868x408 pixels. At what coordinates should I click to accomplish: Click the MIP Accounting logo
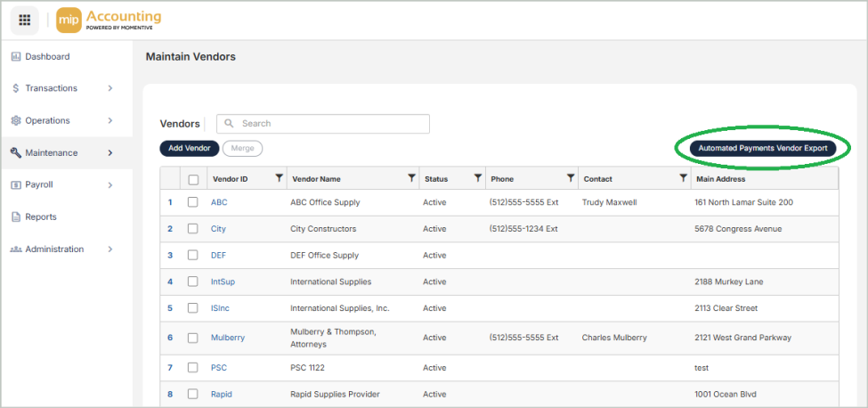click(x=109, y=20)
